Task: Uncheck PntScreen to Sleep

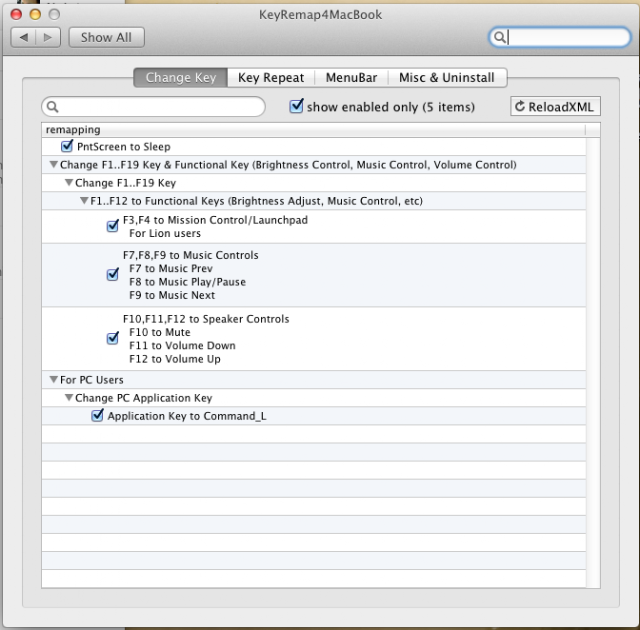Action: tap(67, 146)
